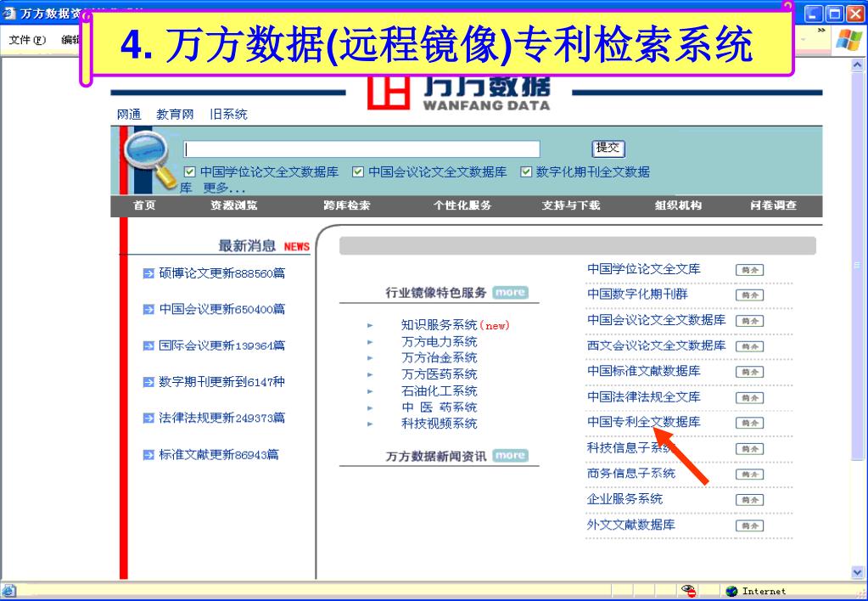The width and height of the screenshot is (868, 601).
Task: Click the blocked-content status bar icon
Action: coord(689,591)
